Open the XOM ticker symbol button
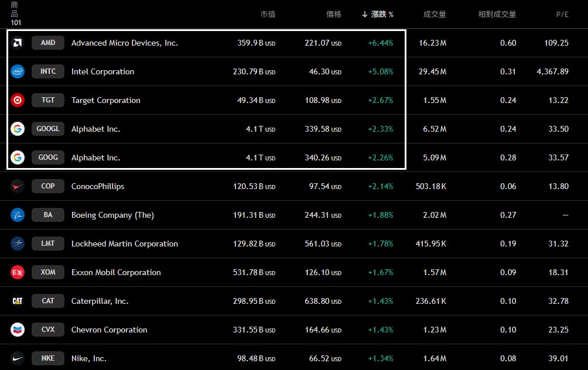Screen dimensions: 588x370 tap(48, 272)
